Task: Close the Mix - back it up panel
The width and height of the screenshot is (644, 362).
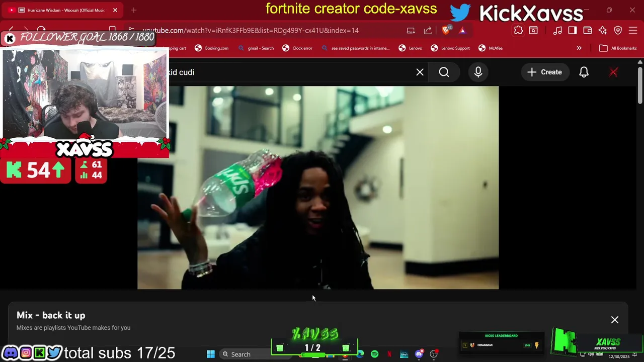Action: coord(615,320)
